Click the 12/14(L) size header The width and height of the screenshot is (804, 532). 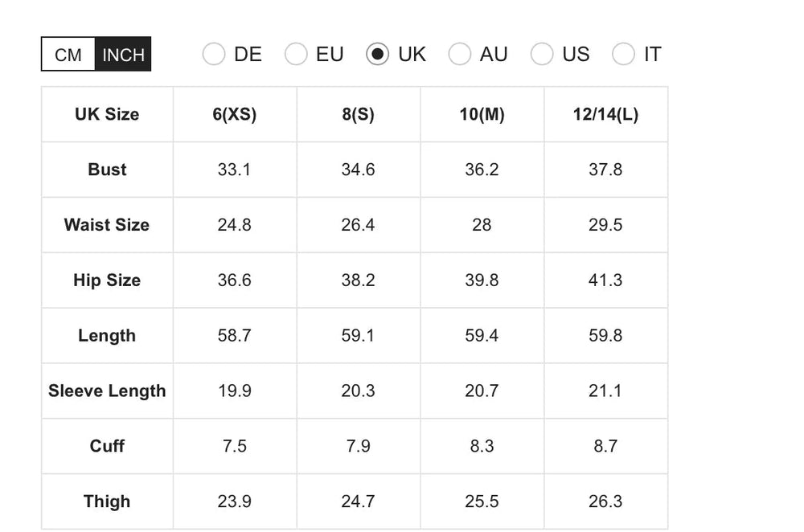(x=605, y=114)
